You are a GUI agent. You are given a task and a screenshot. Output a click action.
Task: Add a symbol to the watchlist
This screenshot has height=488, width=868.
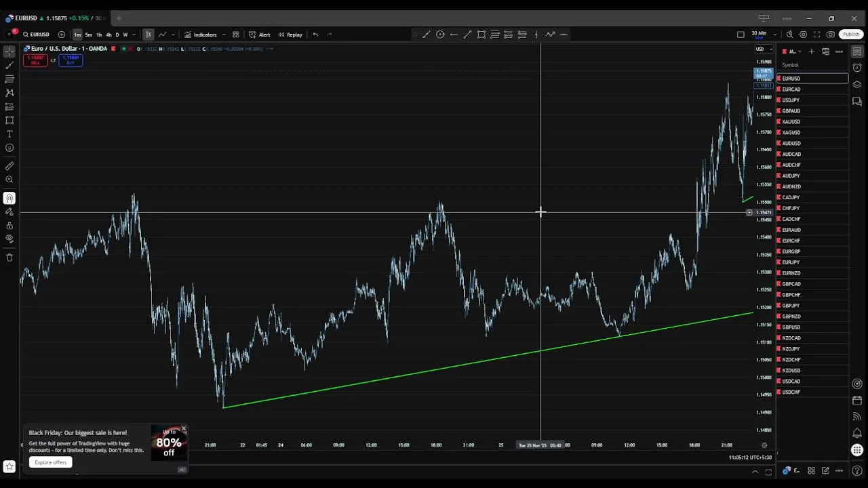811,52
